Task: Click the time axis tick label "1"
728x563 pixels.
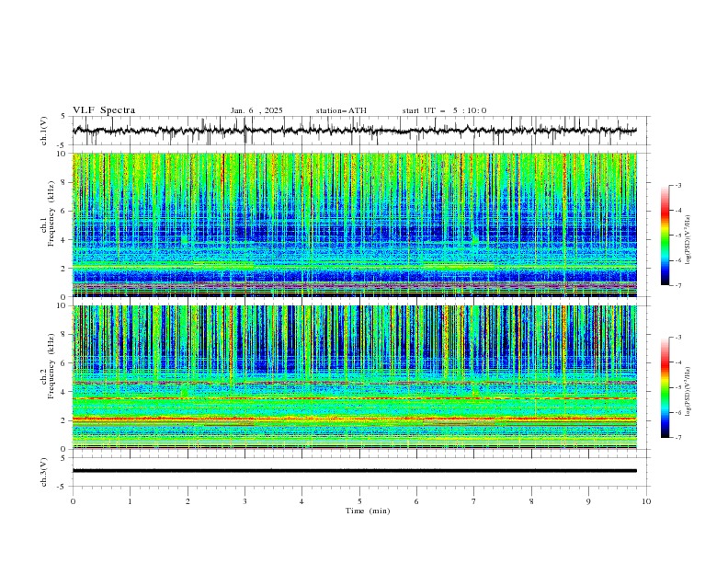Action: click(131, 501)
